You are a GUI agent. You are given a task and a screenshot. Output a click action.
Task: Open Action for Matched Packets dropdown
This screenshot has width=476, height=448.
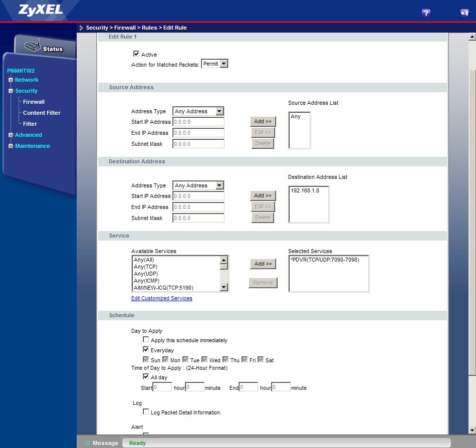(x=214, y=64)
